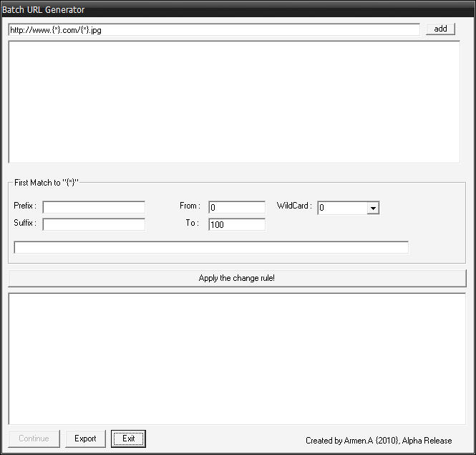Click the Suffix label
Image resolution: width=476 pixels, height=455 pixels.
tap(25, 223)
